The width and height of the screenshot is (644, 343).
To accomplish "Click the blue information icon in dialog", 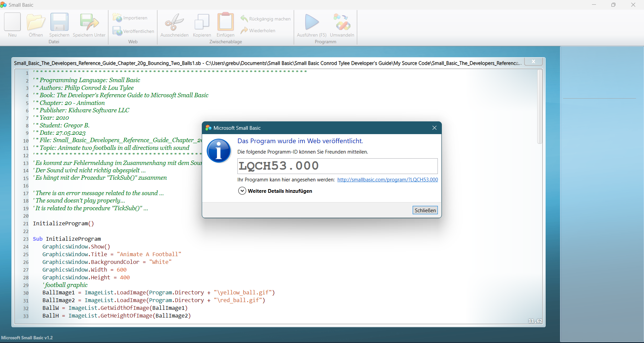I will pyautogui.click(x=219, y=151).
